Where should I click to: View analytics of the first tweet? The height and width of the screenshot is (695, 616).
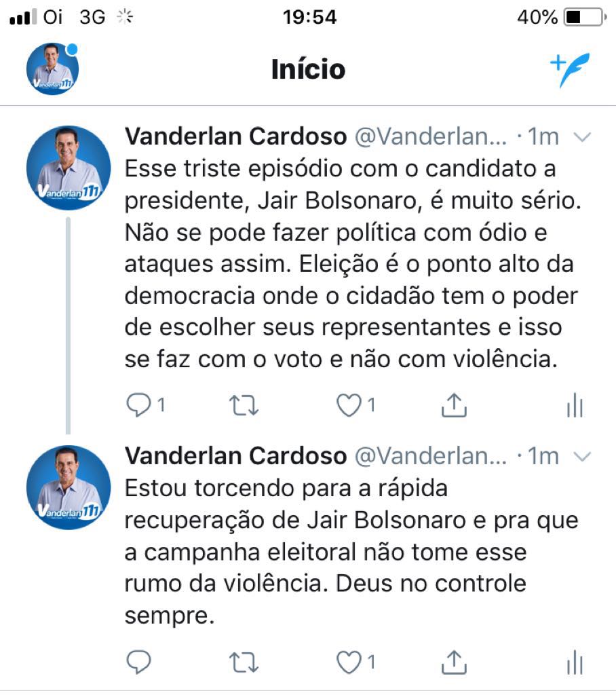574,406
